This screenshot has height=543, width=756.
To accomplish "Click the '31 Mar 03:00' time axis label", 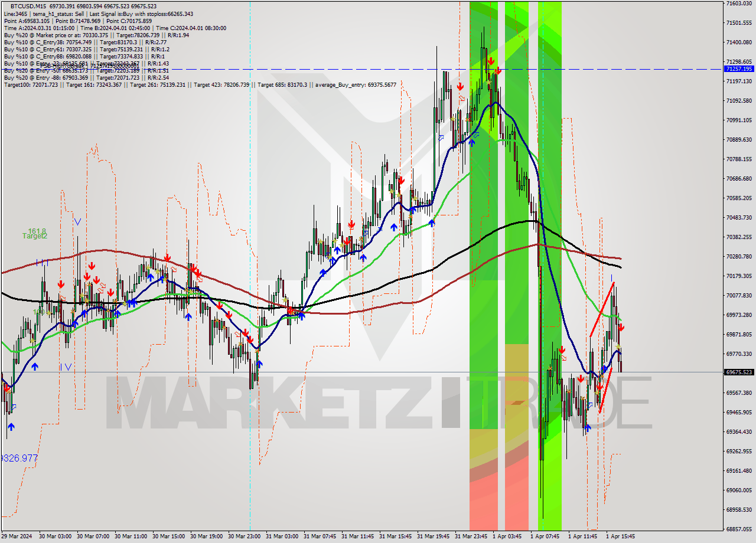I will 282,537.
